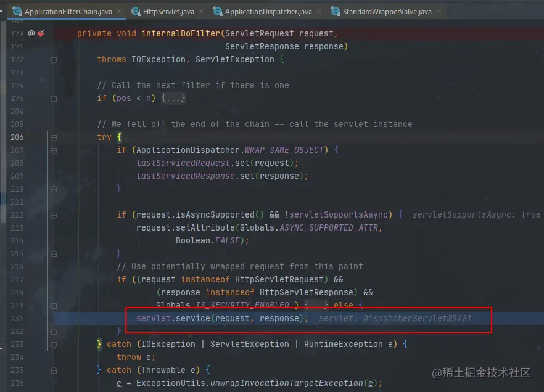Viewport: 544px width, 392px height.
Task: Click the class icon on StandardWrapperValve.java tab
Action: [x=336, y=12]
